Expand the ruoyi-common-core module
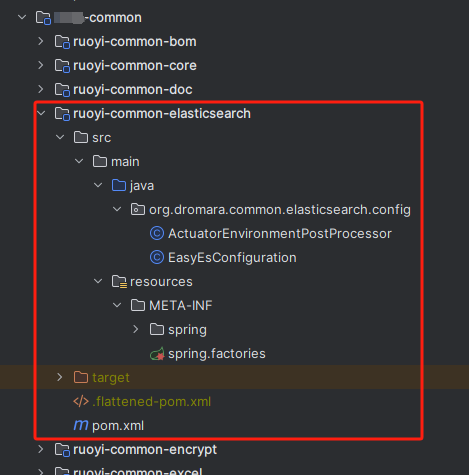 pyautogui.click(x=41, y=65)
